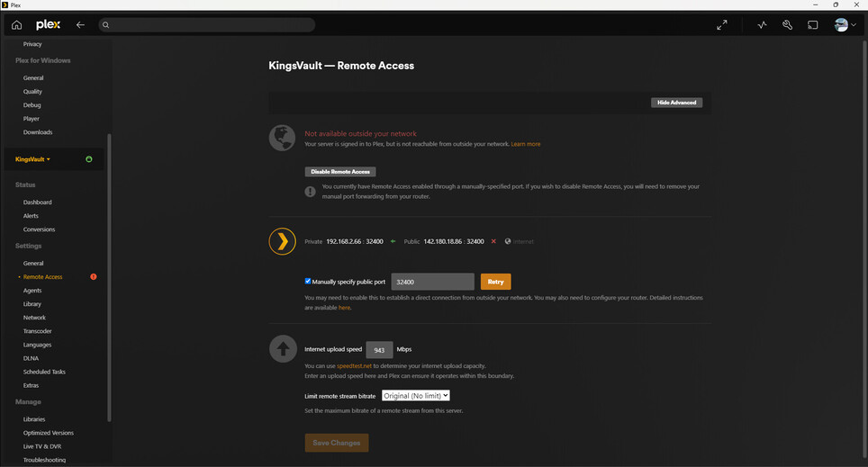Go back using the back arrow
The height and width of the screenshot is (467, 868).
point(80,25)
